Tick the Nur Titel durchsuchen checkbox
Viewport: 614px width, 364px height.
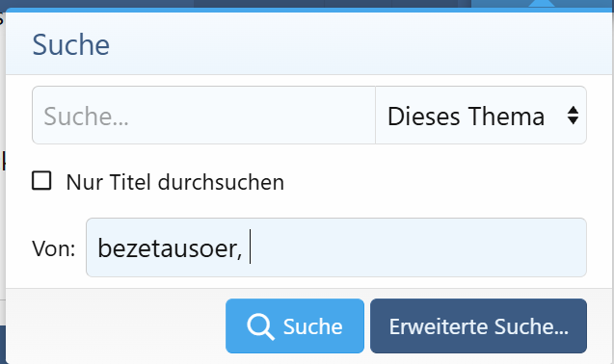41,181
